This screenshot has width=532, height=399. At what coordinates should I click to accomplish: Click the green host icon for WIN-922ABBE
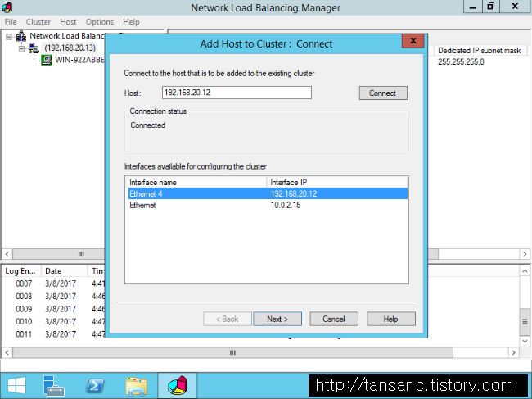click(47, 60)
